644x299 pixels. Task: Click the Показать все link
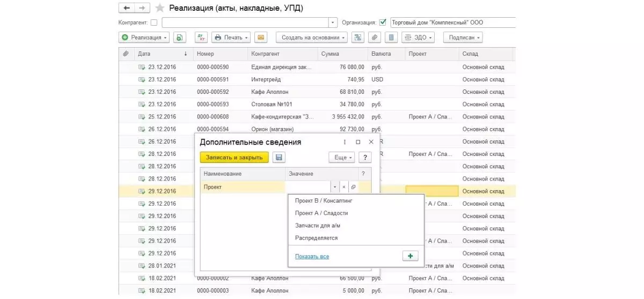coord(312,257)
